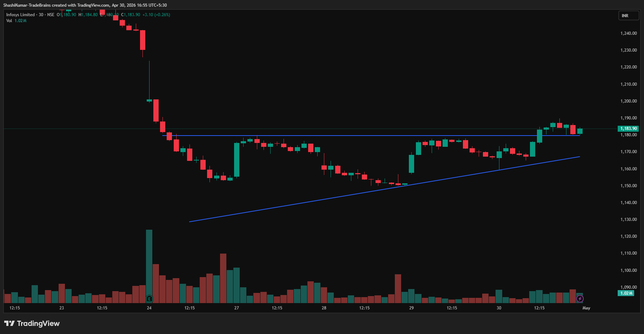644x334 pixels.
Task: Click the purple lightning bolt icon
Action: tap(580, 299)
